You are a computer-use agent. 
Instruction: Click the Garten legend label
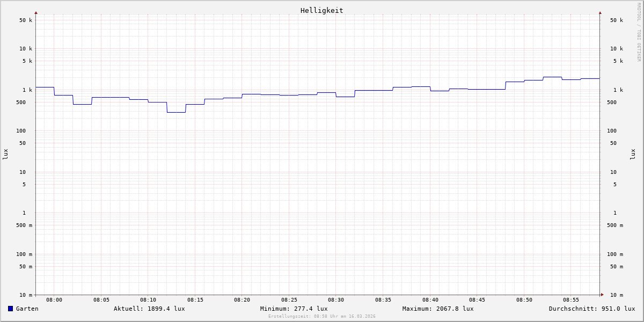27,309
